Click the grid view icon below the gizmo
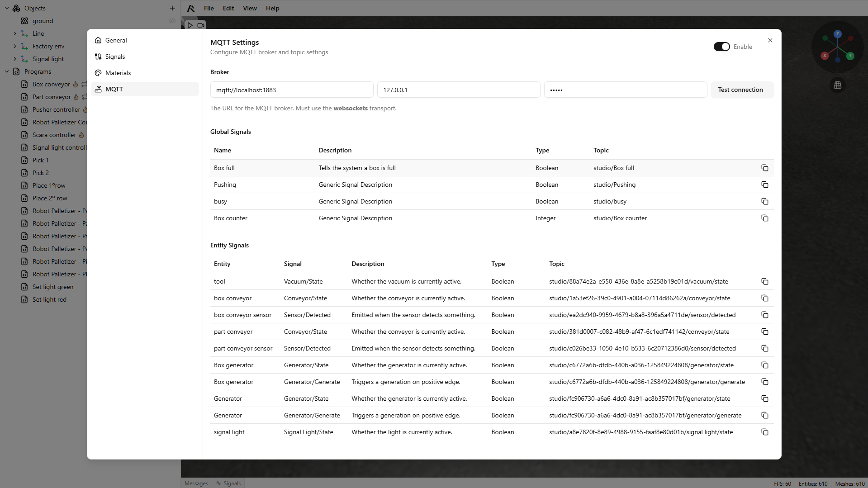The image size is (868, 488). point(837,85)
